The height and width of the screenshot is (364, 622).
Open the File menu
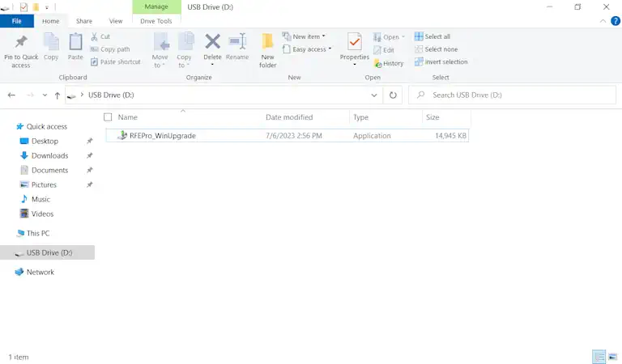coord(16,21)
